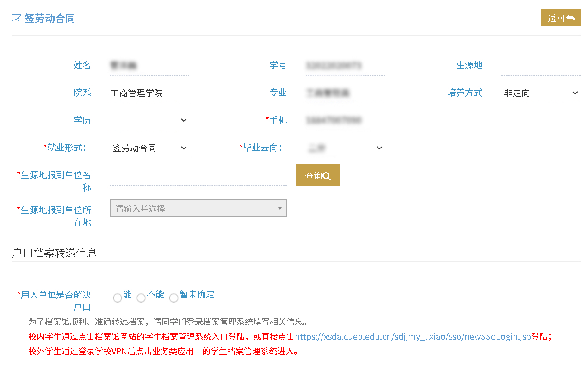The image size is (588, 371).
Task: Open the 就业形式 dropdown
Action: click(149, 148)
